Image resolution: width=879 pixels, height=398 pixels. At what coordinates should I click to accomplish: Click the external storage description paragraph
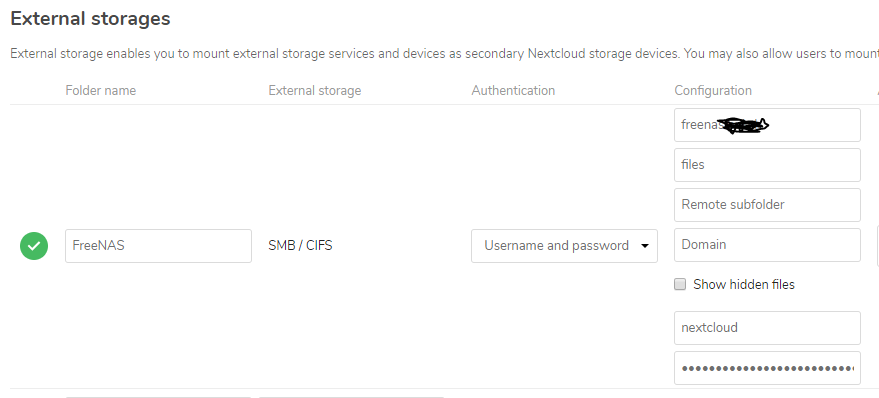(445, 54)
